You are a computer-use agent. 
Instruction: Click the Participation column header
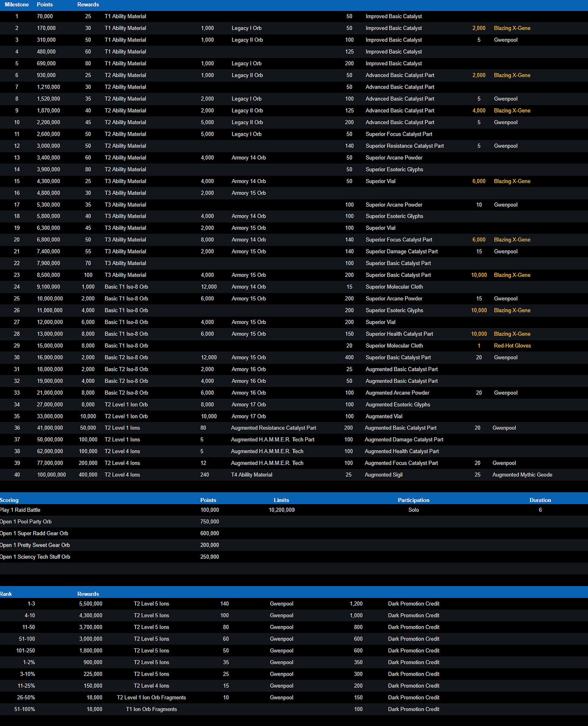point(413,500)
